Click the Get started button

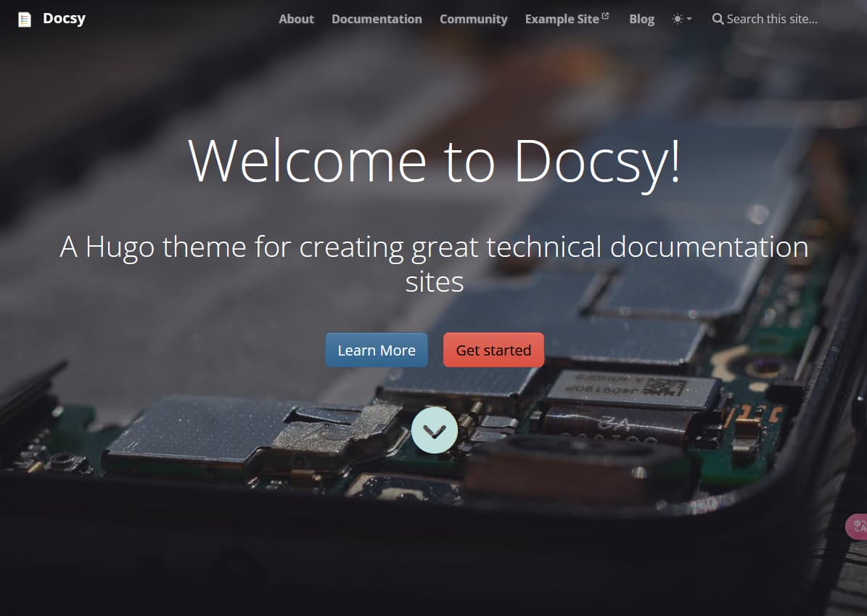coord(493,350)
